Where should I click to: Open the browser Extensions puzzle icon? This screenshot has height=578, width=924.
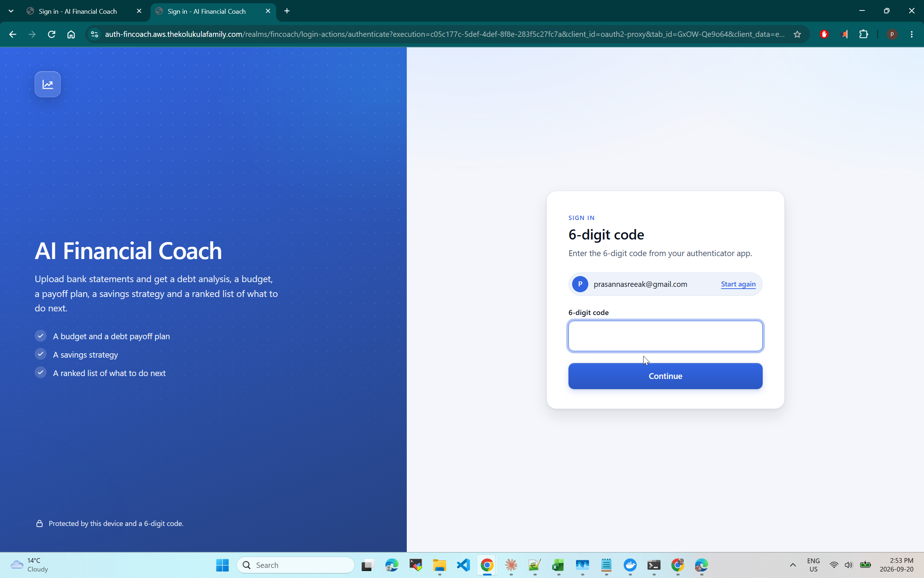coord(864,34)
